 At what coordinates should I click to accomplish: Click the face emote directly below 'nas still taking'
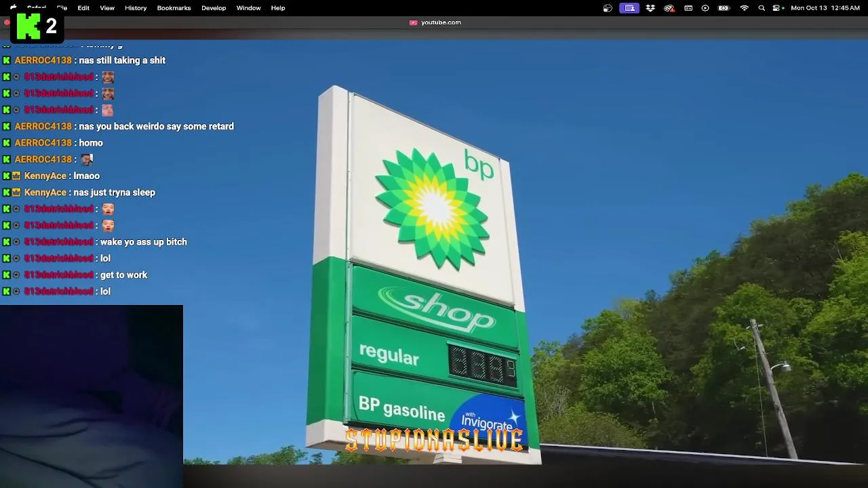[x=108, y=77]
